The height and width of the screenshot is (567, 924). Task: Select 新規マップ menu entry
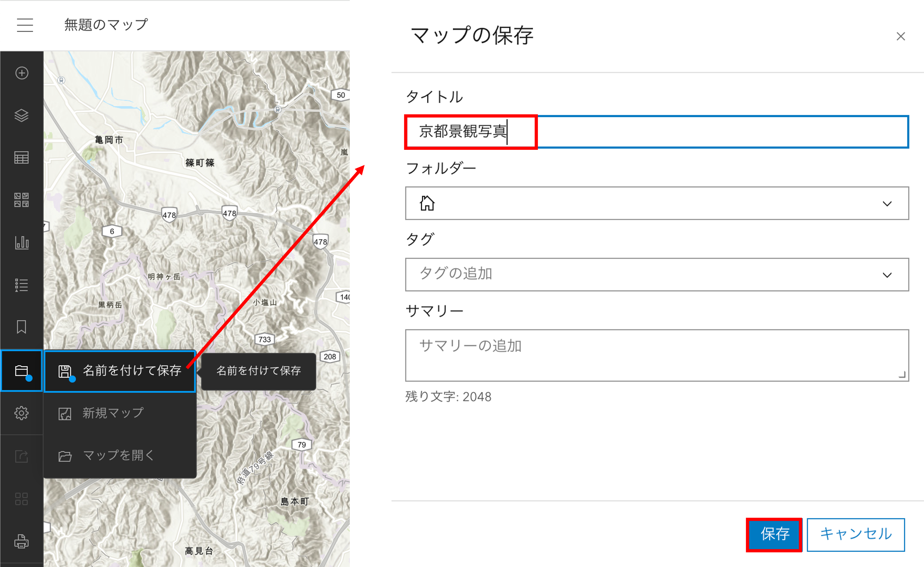click(120, 414)
